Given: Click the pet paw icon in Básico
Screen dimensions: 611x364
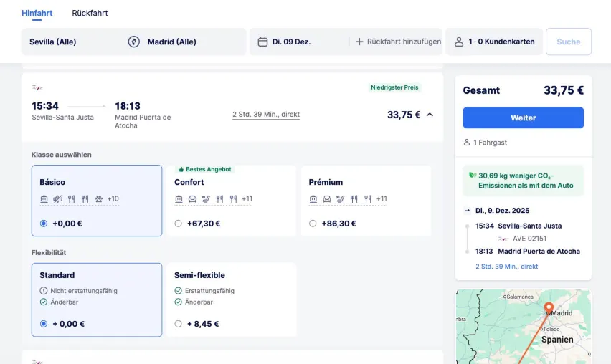Looking at the screenshot, I should tap(98, 198).
